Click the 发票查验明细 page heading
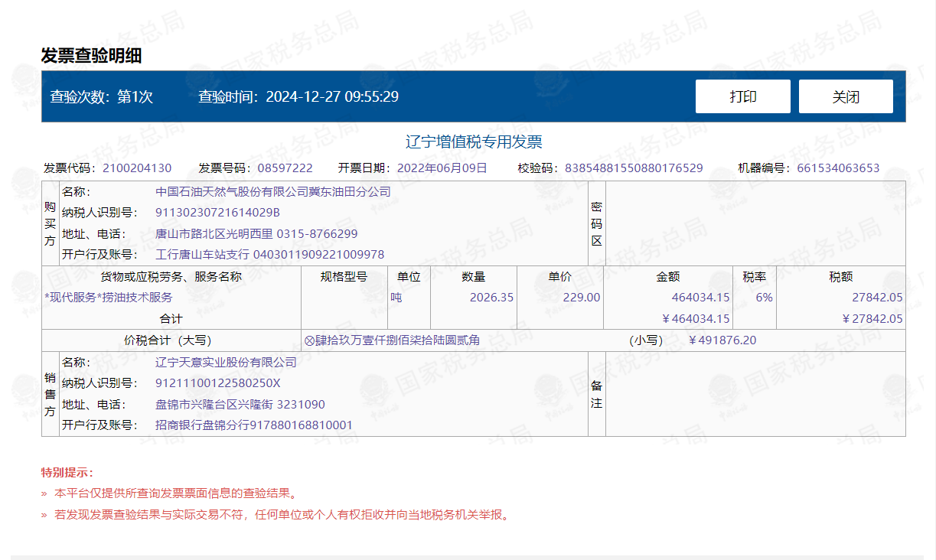This screenshot has height=560, width=936. point(91,55)
